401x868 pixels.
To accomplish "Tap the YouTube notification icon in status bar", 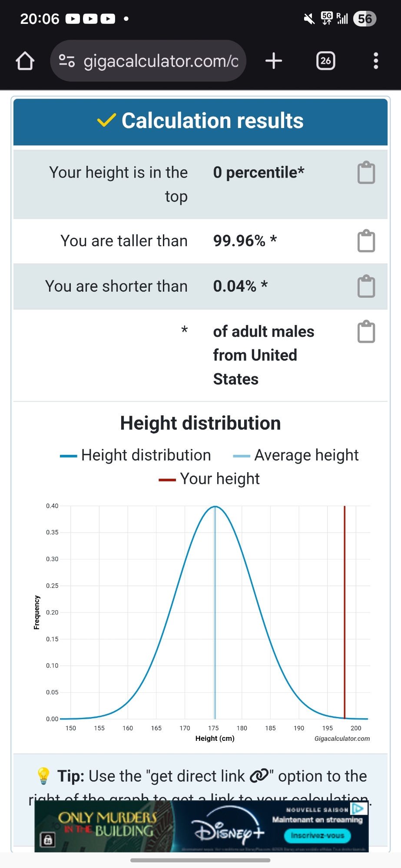I will (x=73, y=19).
